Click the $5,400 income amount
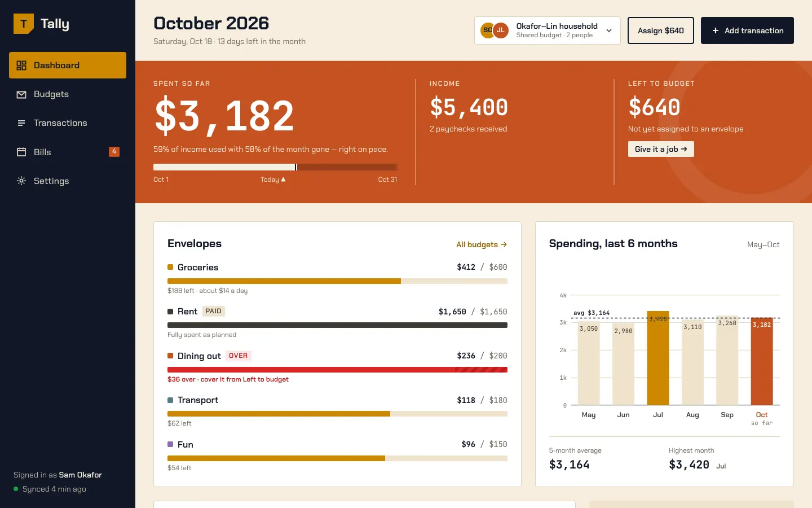812x508 pixels. point(469,107)
